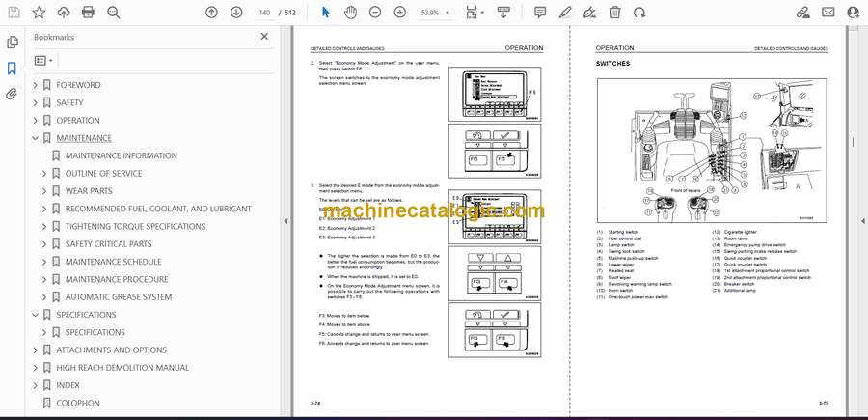Collapse the MAINTENANCE bookmark
Viewport: 868px width, 420px height.
(x=36, y=138)
